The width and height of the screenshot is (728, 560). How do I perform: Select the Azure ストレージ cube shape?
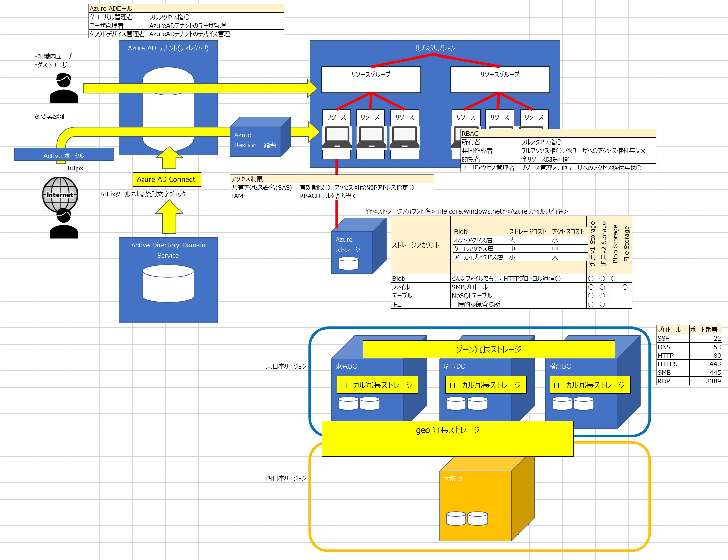coord(359,246)
